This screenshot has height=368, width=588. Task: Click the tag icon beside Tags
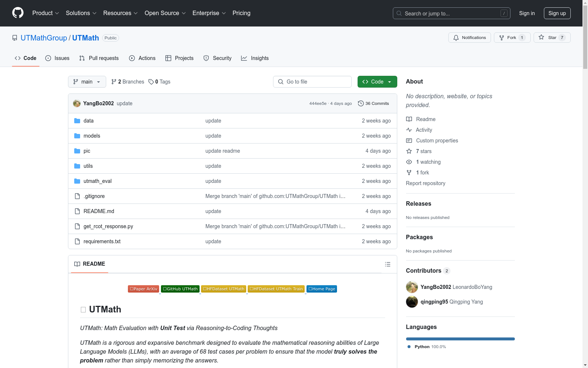[151, 82]
